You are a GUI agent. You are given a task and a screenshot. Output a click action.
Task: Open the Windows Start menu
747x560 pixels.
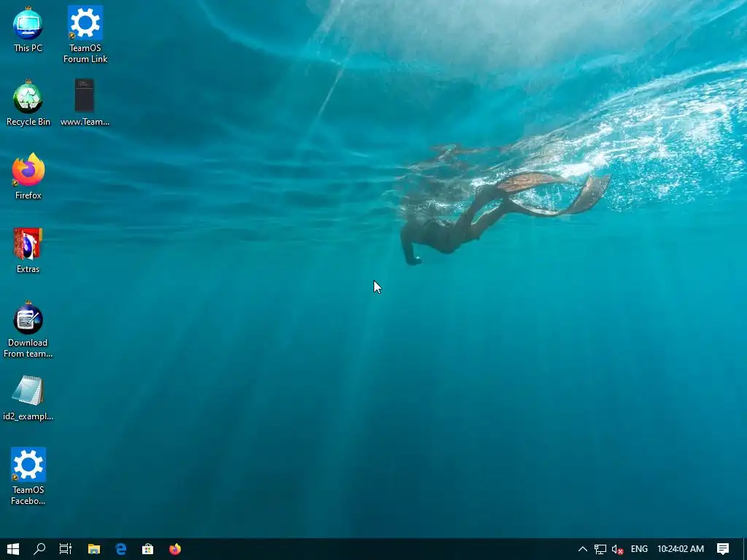tap(13, 549)
